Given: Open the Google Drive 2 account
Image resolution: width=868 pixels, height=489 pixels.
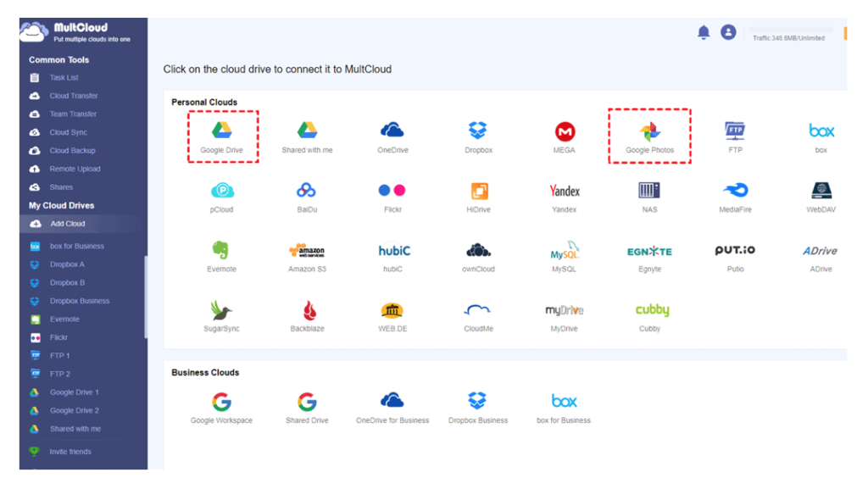Looking at the screenshot, I should click(x=74, y=410).
